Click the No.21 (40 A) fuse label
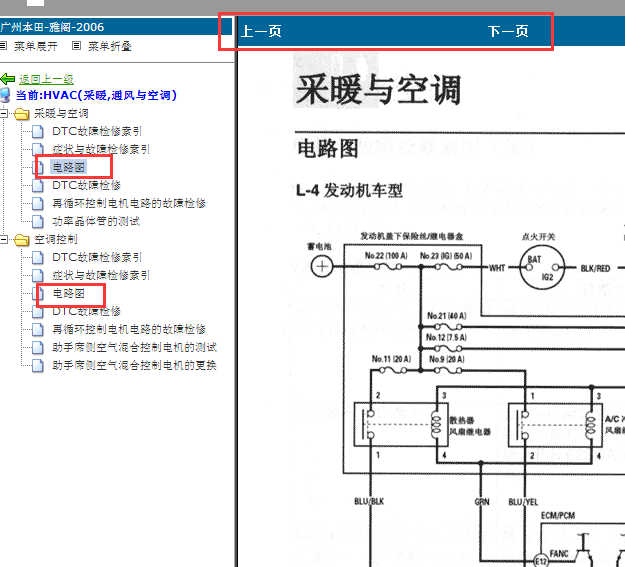 click(447, 316)
